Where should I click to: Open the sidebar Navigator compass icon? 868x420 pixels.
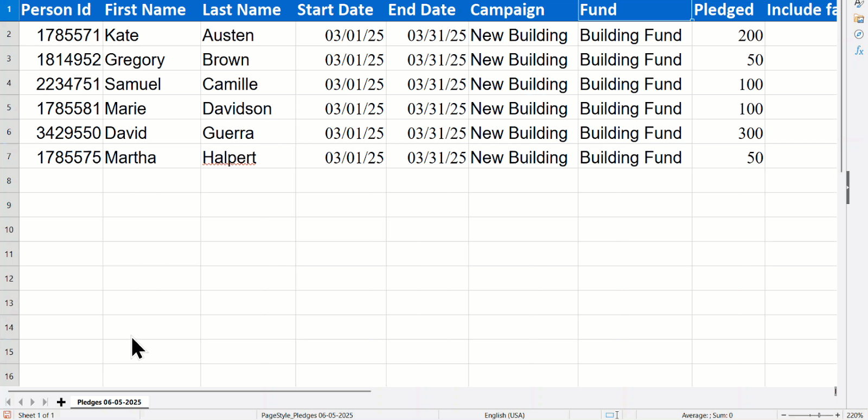pyautogui.click(x=859, y=35)
